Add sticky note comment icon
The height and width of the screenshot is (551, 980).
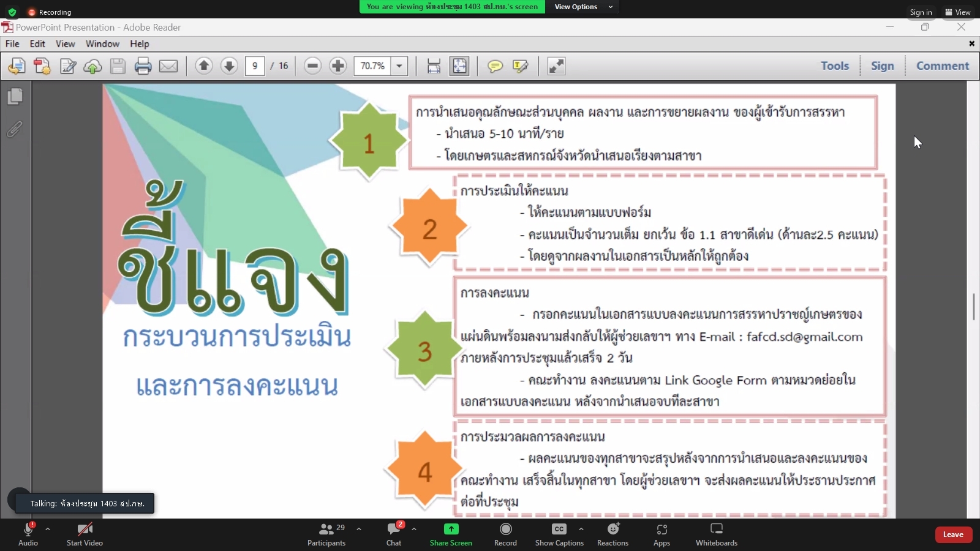(x=495, y=66)
